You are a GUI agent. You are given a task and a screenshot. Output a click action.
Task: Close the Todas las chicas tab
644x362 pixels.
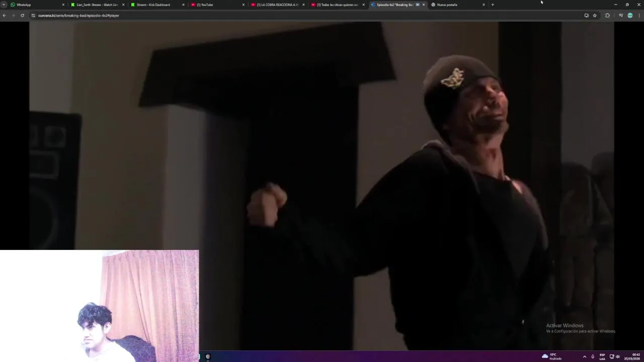click(363, 5)
